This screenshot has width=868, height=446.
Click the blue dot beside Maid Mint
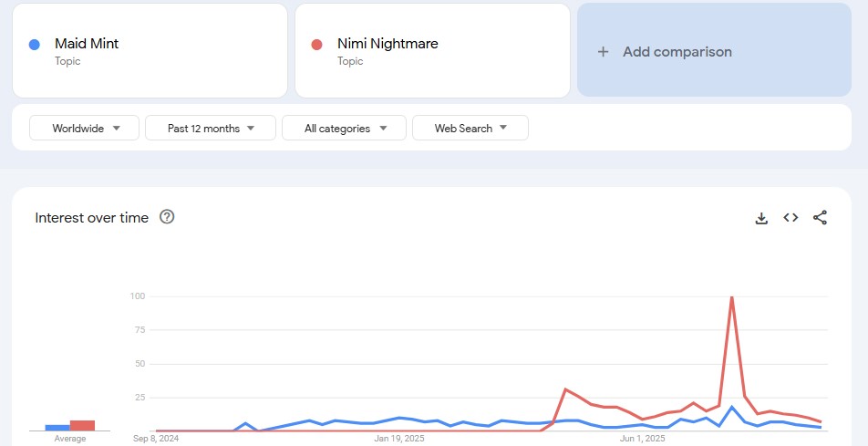pyautogui.click(x=35, y=45)
